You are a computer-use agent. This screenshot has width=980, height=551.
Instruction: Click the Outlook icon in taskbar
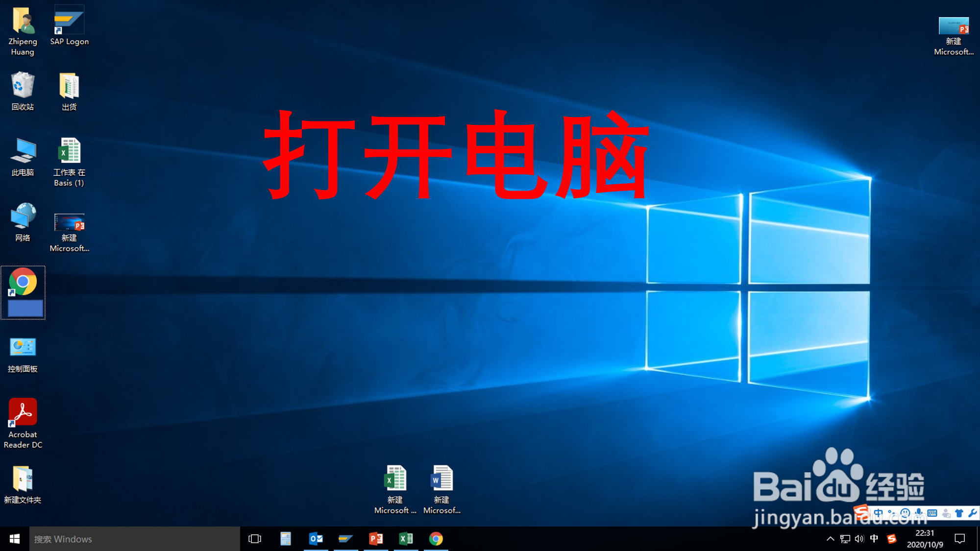pos(316,539)
